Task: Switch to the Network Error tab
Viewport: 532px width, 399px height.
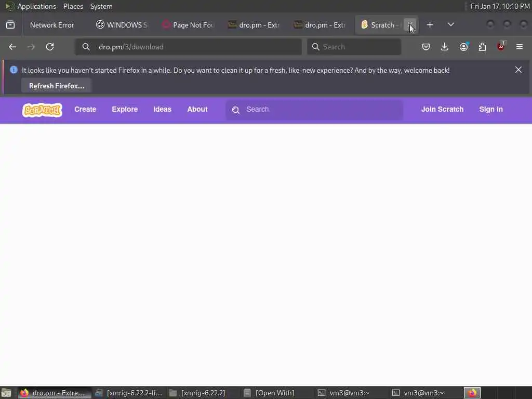Action: pos(52,25)
